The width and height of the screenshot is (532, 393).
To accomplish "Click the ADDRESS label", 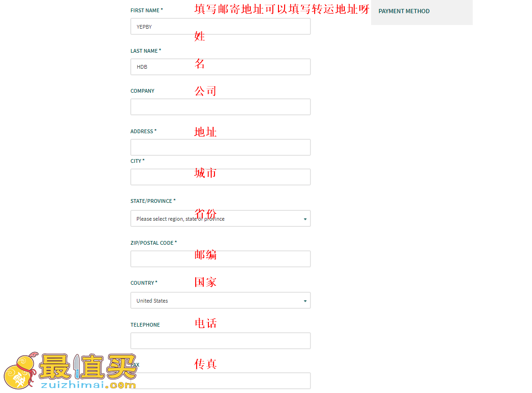I will (x=143, y=131).
